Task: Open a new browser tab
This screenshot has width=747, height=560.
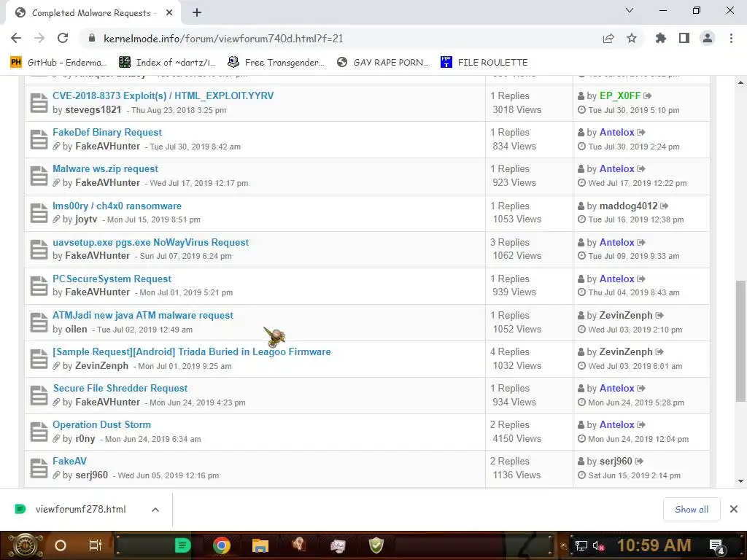Action: [197, 13]
